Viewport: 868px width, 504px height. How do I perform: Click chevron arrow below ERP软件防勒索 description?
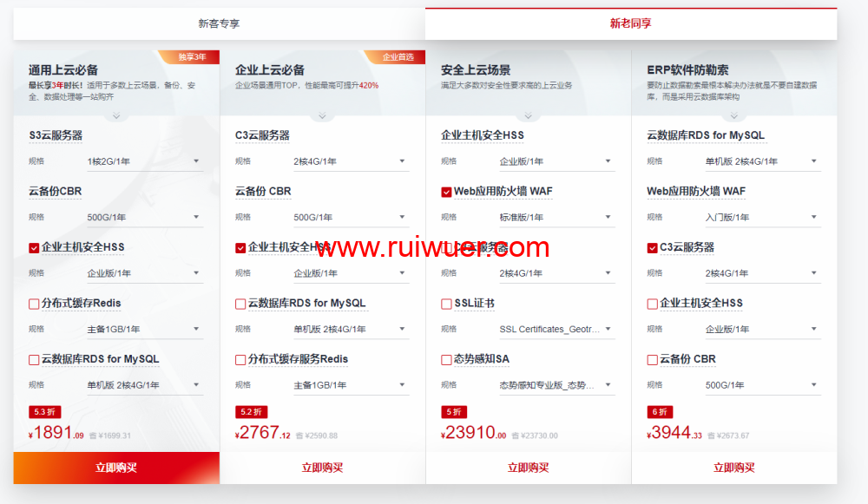point(734,115)
